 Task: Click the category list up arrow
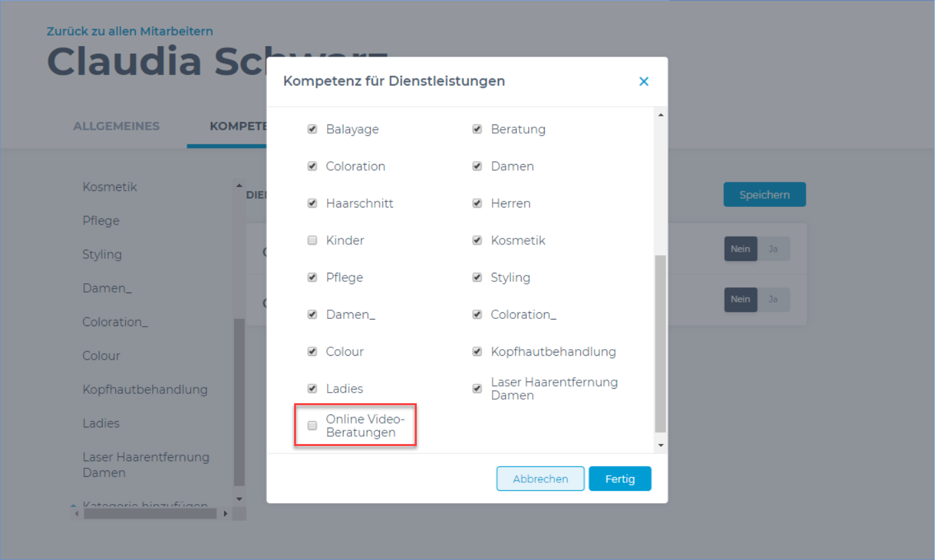239,186
